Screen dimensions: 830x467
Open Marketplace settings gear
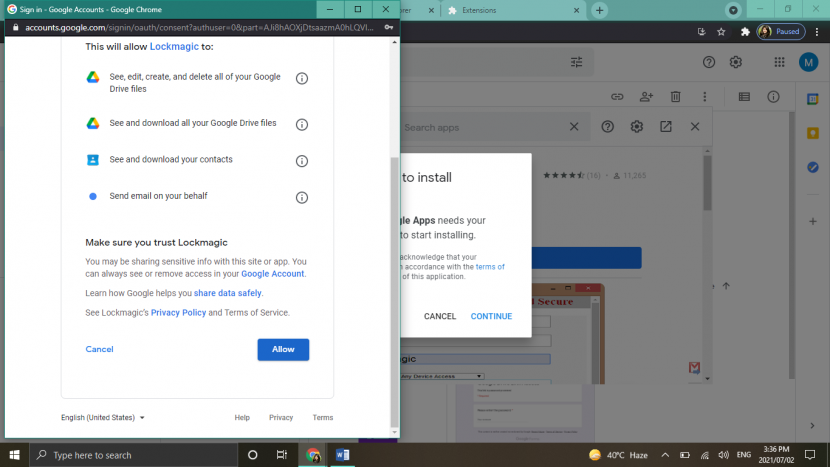tap(636, 127)
